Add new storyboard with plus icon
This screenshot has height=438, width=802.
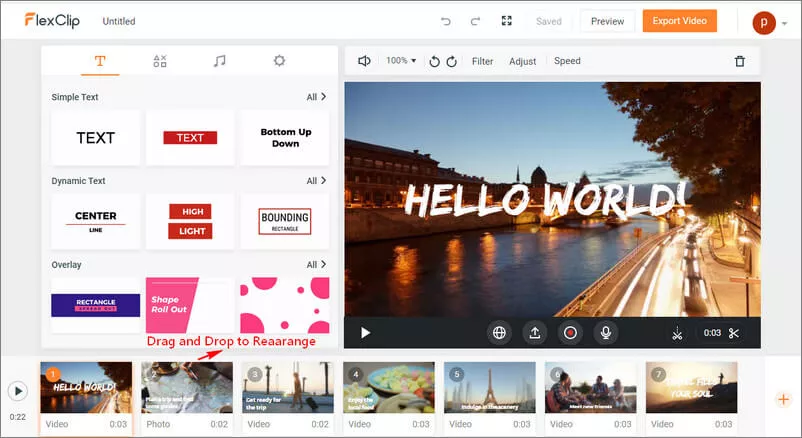pyautogui.click(x=783, y=399)
